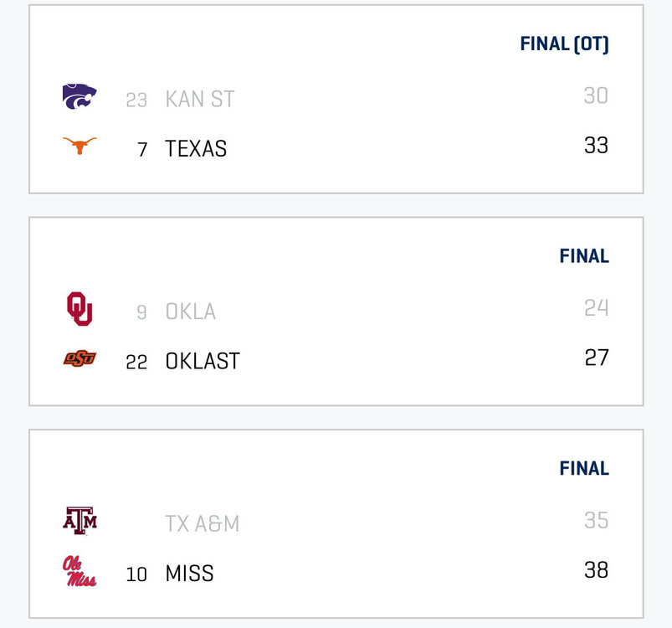Click FINAL status on Texas A&M game
This screenshot has height=628, width=672.
click(584, 469)
